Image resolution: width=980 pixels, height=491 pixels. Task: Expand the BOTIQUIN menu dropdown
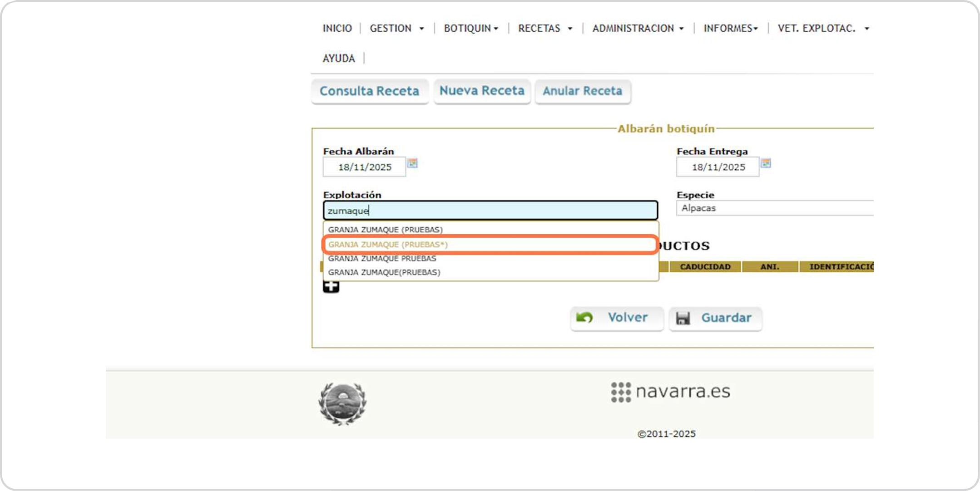point(471,28)
